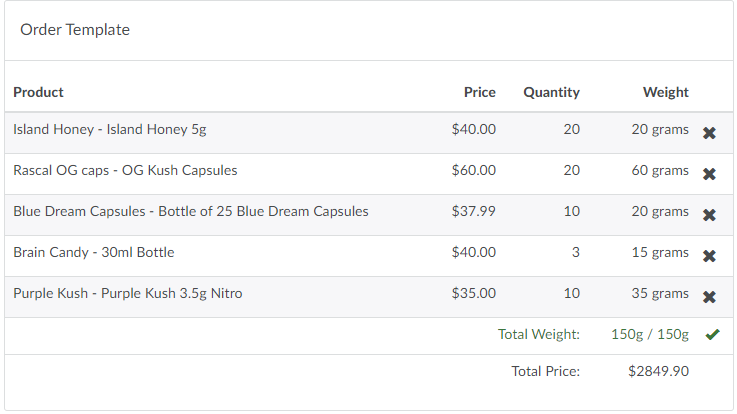
Task: Click the Product column header
Action: point(38,92)
